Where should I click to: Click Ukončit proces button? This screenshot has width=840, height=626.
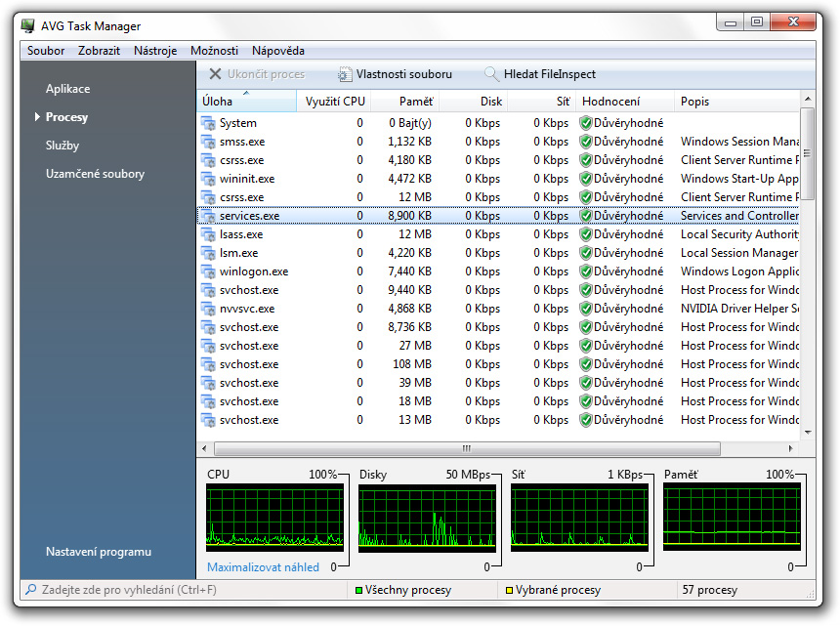tap(257, 74)
